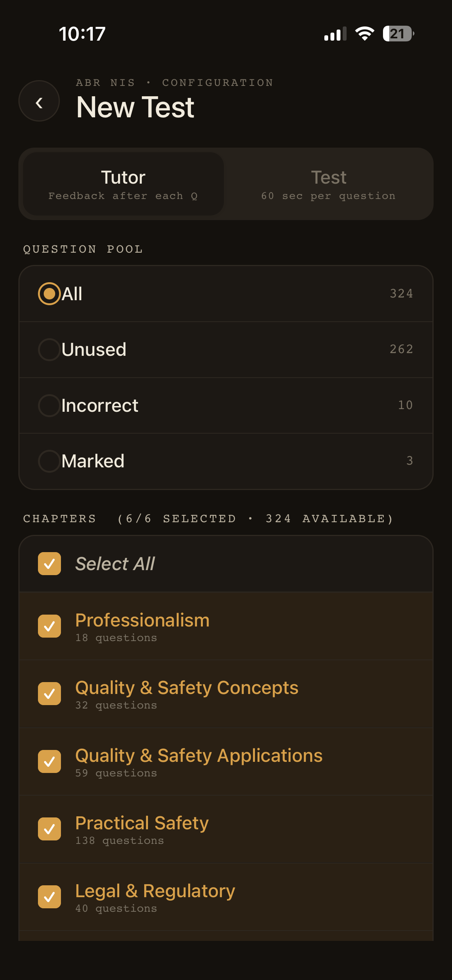Tap the clock time in status bar
This screenshot has height=980, width=452.
(x=82, y=34)
